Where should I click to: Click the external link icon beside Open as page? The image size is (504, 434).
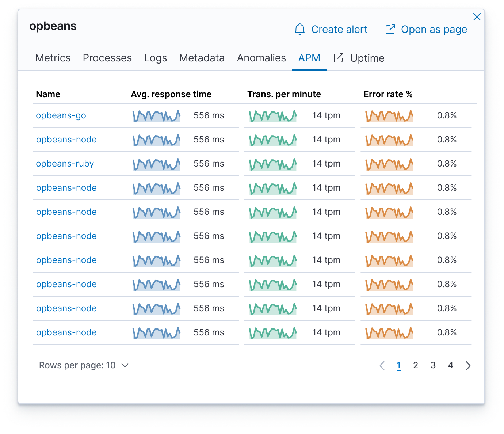pyautogui.click(x=390, y=29)
